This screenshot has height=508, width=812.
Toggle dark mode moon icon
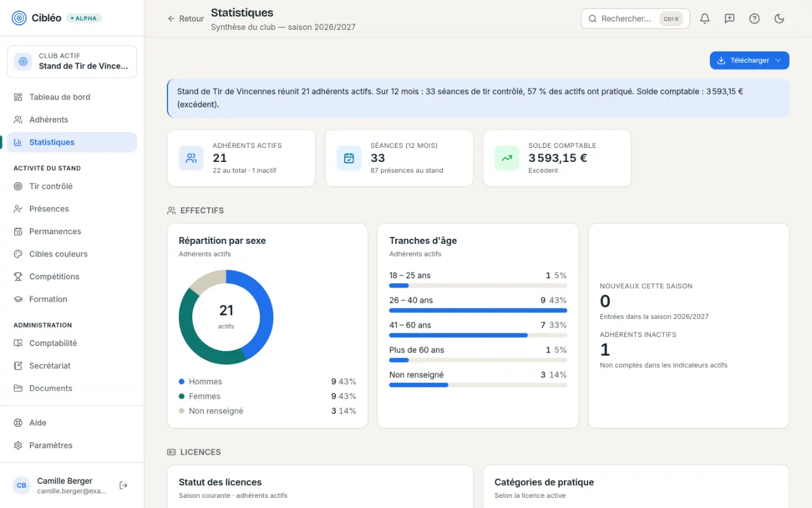[780, 18]
